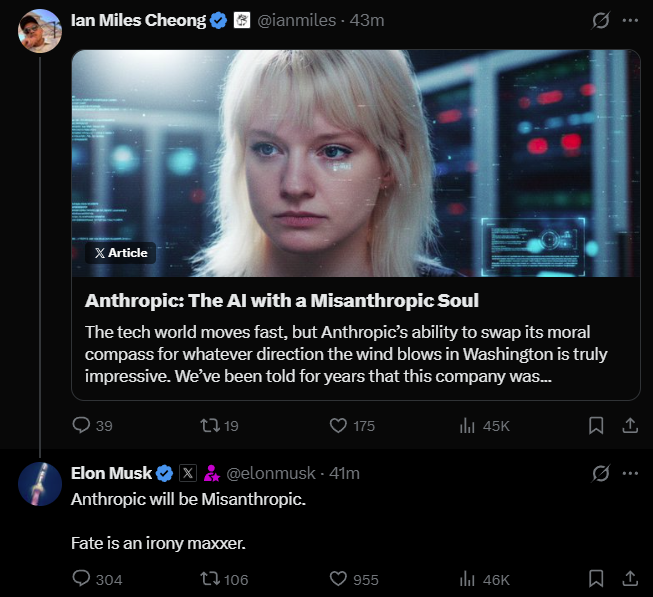This screenshot has height=597, width=653.
Task: Open Grok icon on Elon's reply
Action: pyautogui.click(x=601, y=472)
